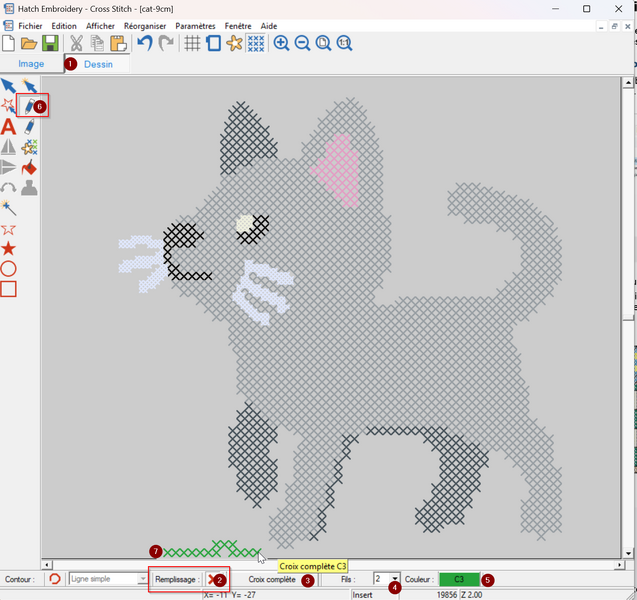Pick the magic wand tool
Screen dimensions: 637x600
point(9,208)
